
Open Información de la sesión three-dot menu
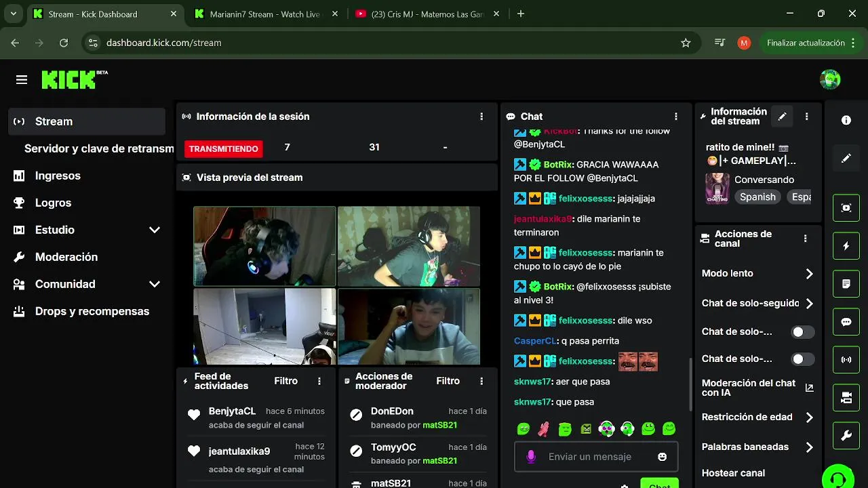click(481, 117)
